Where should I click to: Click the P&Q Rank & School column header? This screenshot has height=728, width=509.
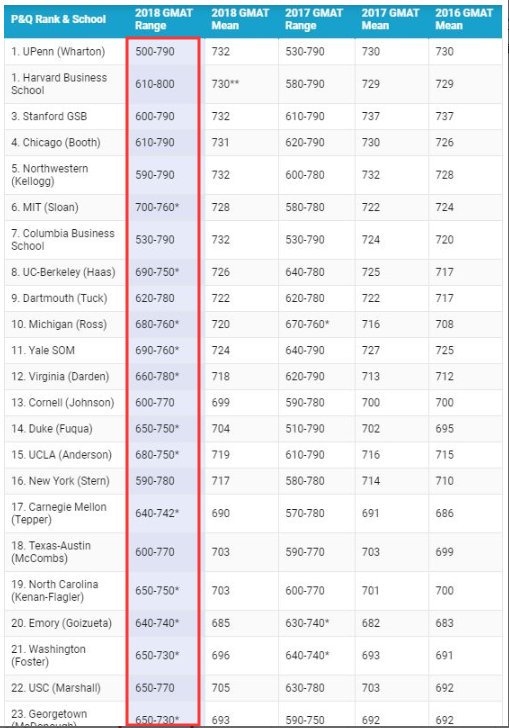[x=59, y=20]
